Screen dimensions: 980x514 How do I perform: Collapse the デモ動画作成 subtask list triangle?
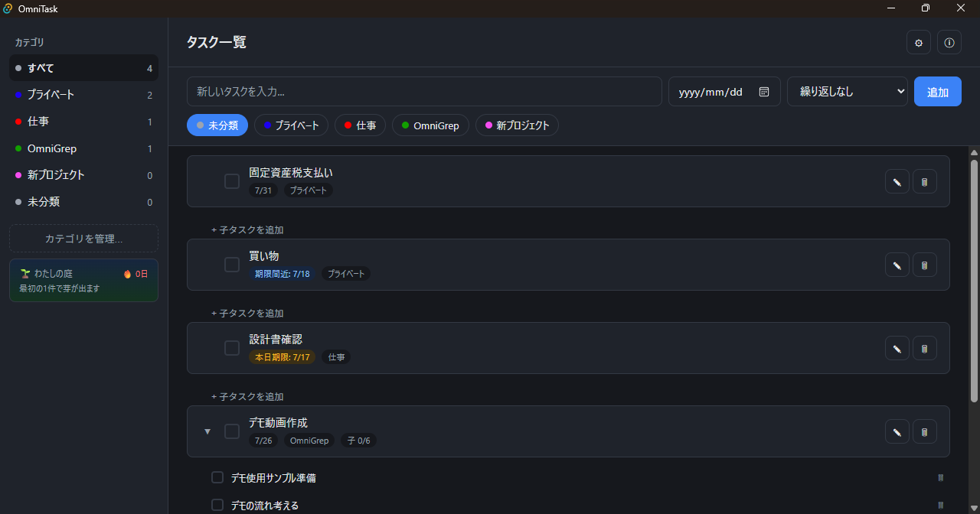(x=207, y=432)
